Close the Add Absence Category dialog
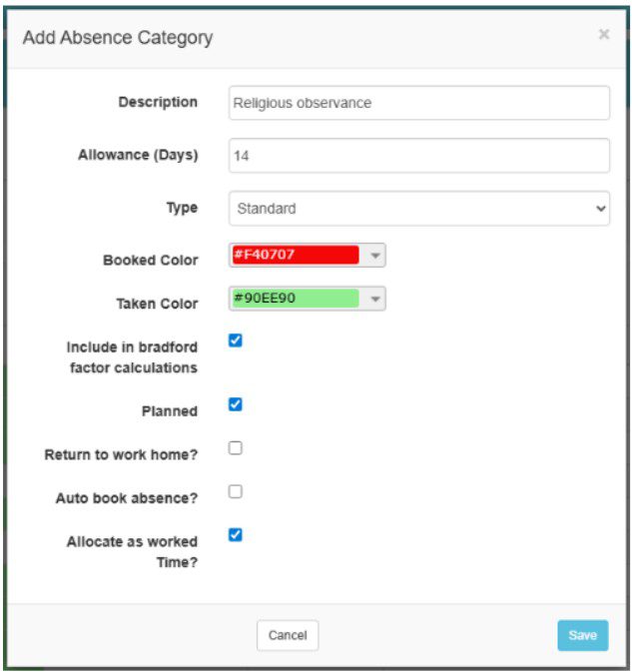The width and height of the screenshot is (632, 672). (x=603, y=35)
